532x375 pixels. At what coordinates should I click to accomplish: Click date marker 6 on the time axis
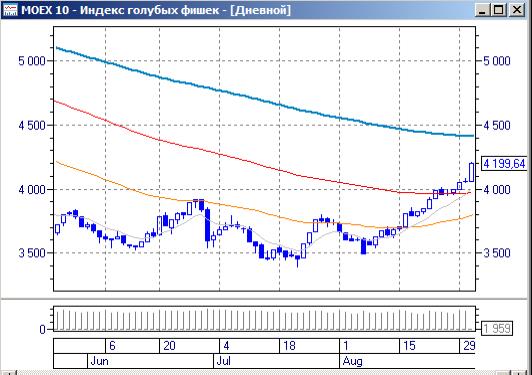112,346
